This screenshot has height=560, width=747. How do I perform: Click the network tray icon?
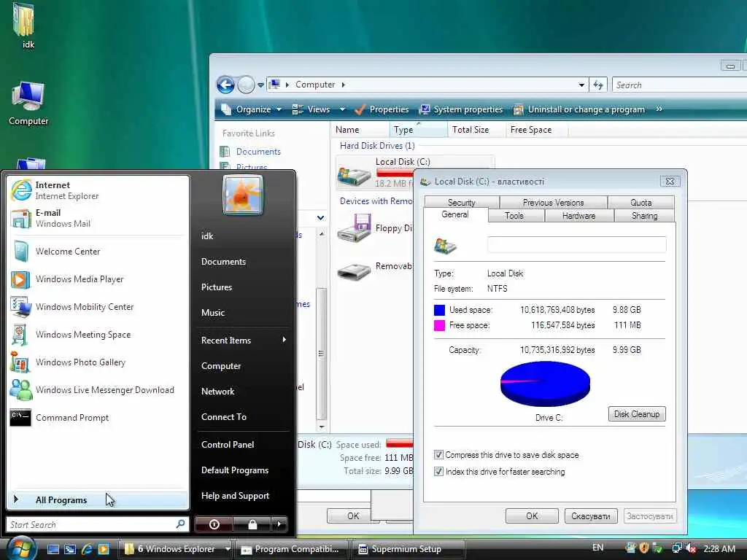676,548
